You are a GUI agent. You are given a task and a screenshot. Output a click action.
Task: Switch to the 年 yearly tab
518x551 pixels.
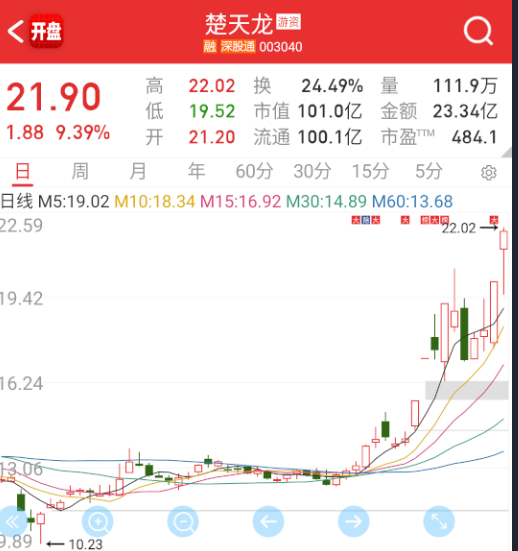pos(196,171)
